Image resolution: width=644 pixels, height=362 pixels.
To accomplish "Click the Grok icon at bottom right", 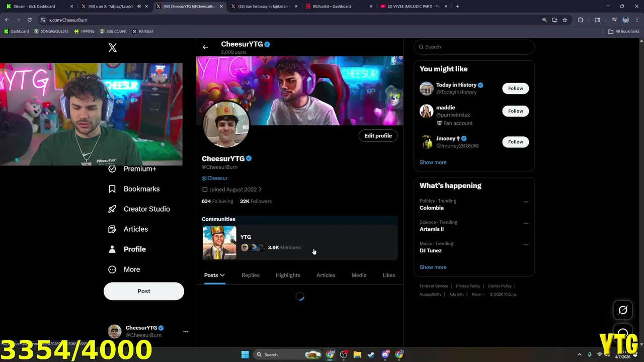I will 623,310.
